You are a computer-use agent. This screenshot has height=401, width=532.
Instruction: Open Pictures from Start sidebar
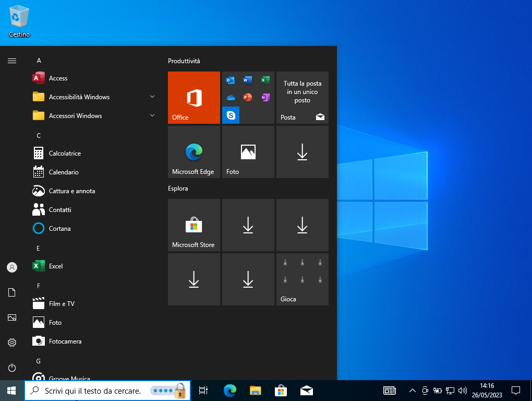coord(12,317)
